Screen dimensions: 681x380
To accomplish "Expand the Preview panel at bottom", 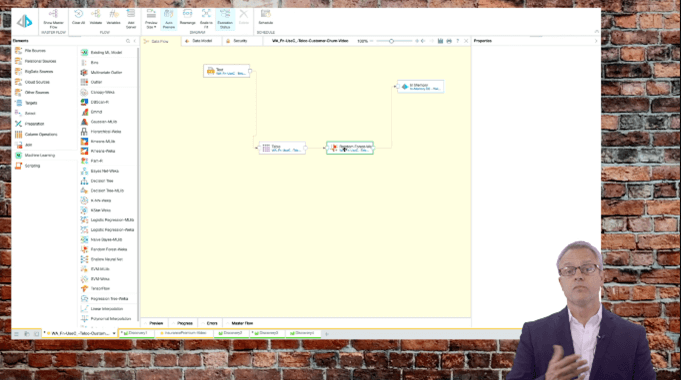I will coord(154,323).
